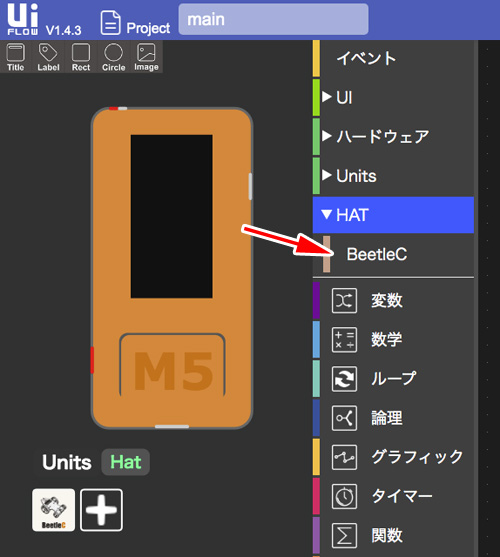The image size is (500, 557).
Task: Switch to the Hat tab
Action: point(126,462)
